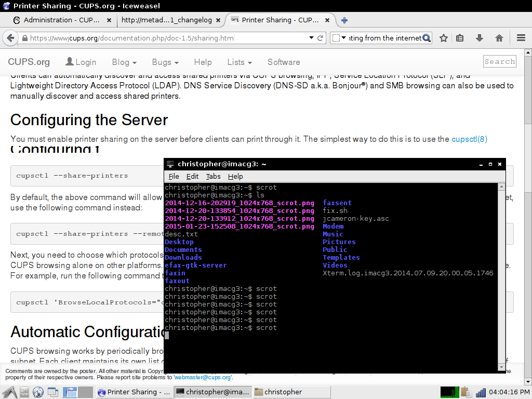Viewport: 532px width, 399px height.
Task: Click the search magnifier icon in search bar
Action: click(x=427, y=38)
